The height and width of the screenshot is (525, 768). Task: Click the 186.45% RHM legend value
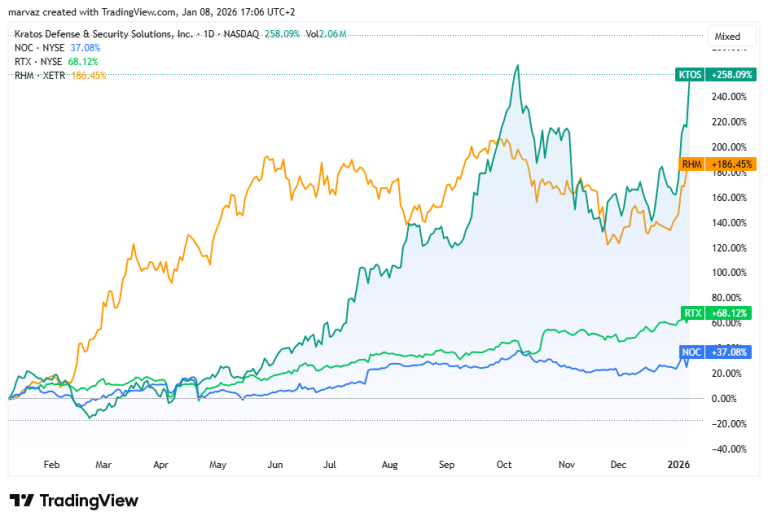89,75
